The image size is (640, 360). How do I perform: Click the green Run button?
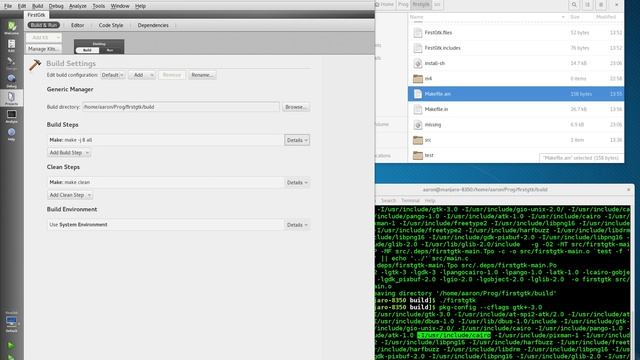tap(11, 345)
